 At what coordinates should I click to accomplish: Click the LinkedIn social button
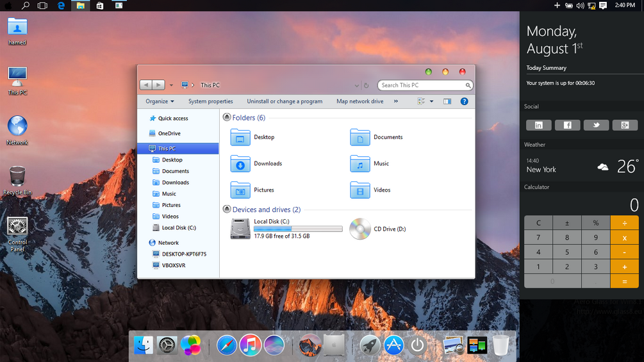pos(538,125)
